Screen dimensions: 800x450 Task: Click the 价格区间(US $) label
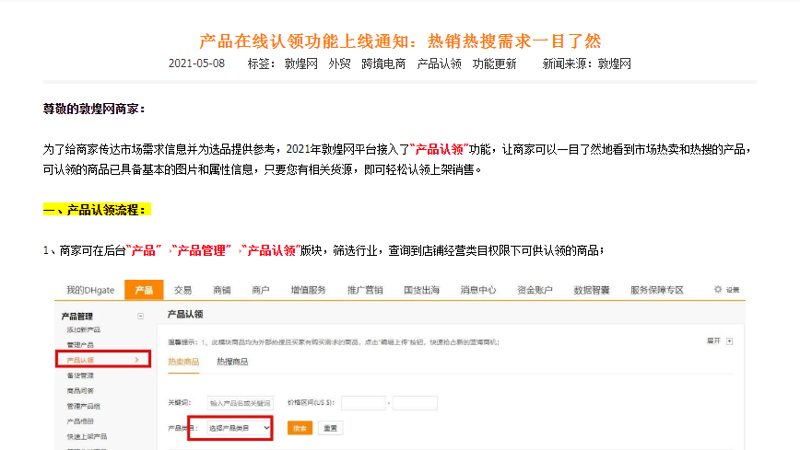[x=311, y=403]
